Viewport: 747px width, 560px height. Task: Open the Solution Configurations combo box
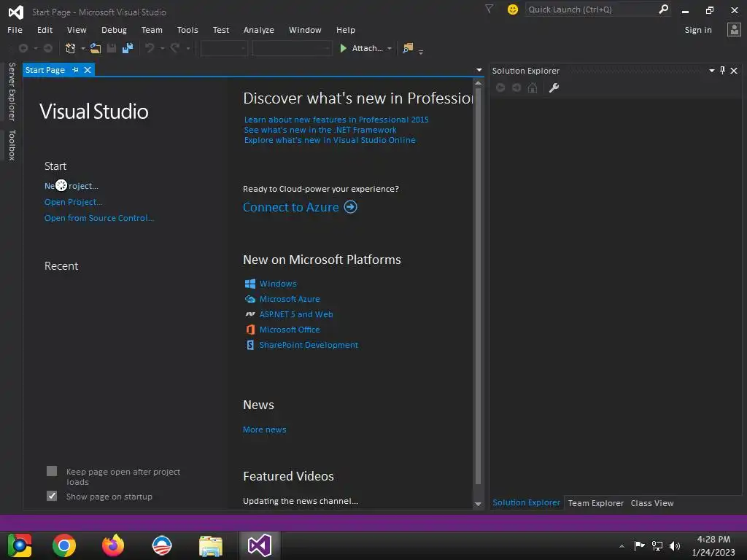tap(224, 48)
